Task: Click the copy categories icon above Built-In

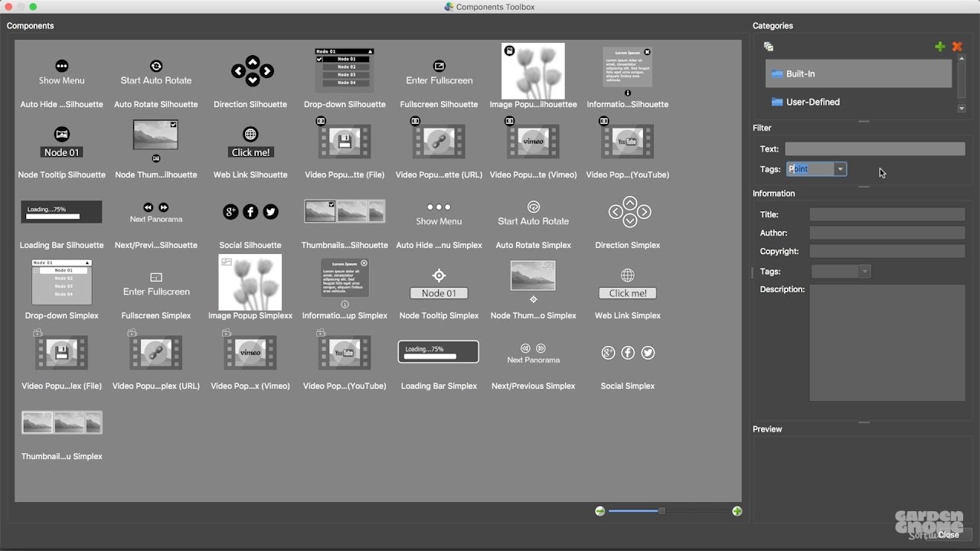Action: pyautogui.click(x=769, y=46)
